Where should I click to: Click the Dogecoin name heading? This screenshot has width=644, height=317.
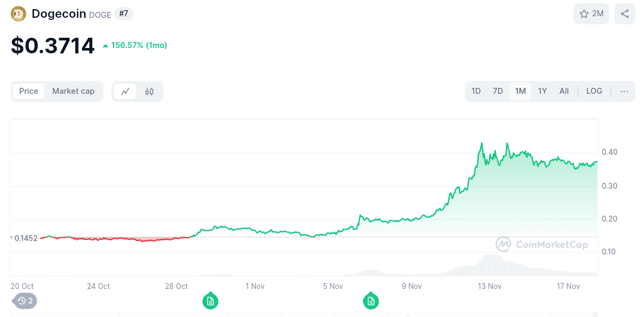tap(59, 13)
